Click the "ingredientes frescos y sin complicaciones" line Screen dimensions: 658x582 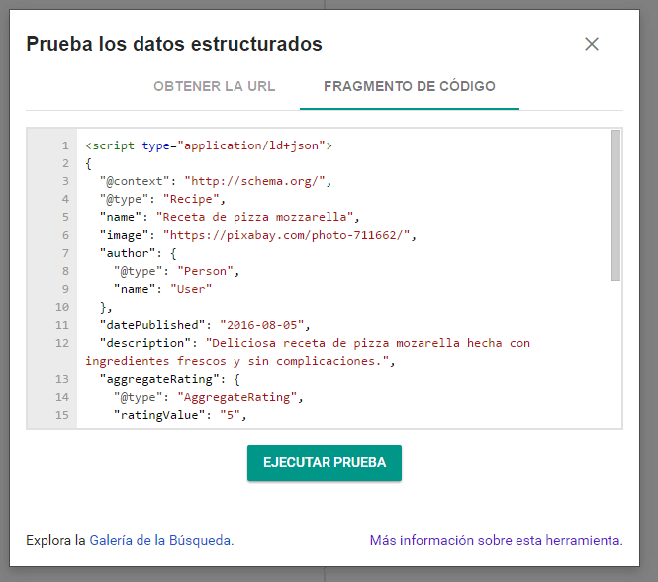[240, 361]
